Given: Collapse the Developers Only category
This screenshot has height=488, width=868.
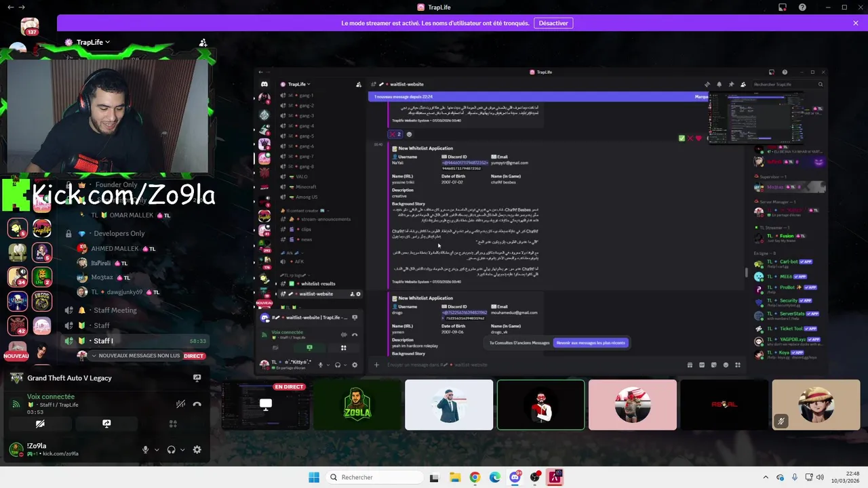Looking at the screenshot, I should click(x=119, y=233).
